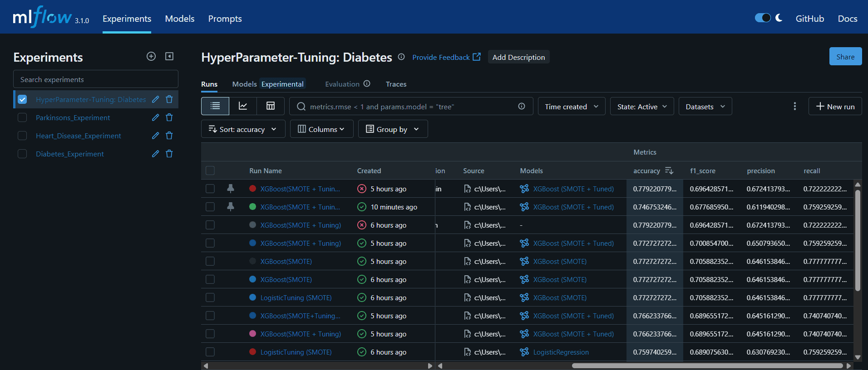This screenshot has height=370, width=868.
Task: Click the New run button
Action: [835, 107]
